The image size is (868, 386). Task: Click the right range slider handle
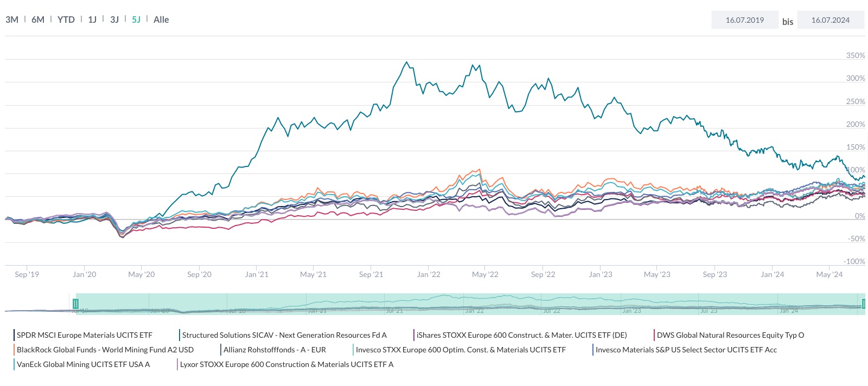tap(863, 304)
